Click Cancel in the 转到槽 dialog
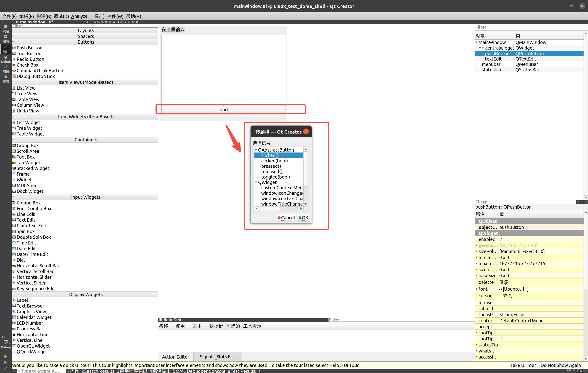Viewport: 588px width, 373px height. click(x=286, y=218)
